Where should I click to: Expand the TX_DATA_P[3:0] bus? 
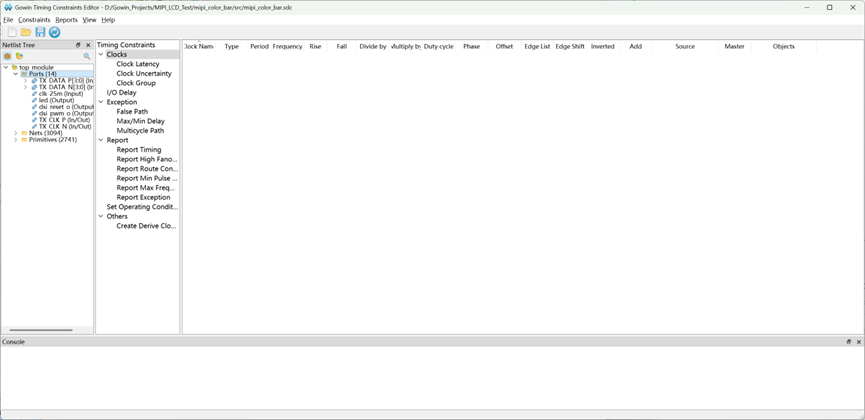pyautogui.click(x=25, y=81)
